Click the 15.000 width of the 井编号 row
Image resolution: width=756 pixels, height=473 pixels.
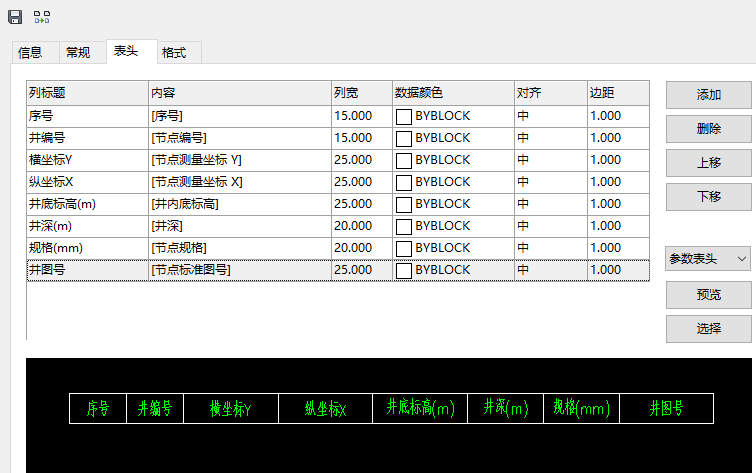click(362, 138)
